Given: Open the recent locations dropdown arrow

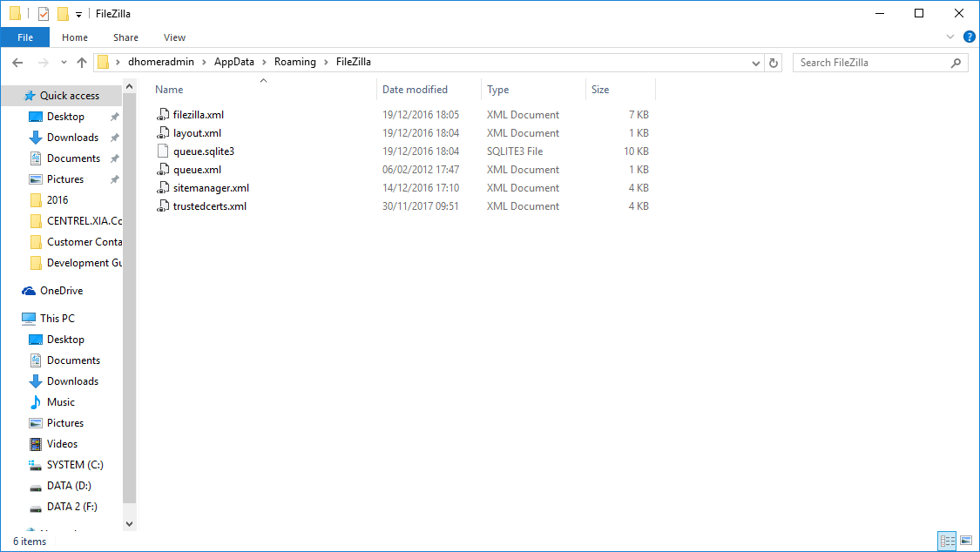Looking at the screenshot, I should [x=64, y=63].
